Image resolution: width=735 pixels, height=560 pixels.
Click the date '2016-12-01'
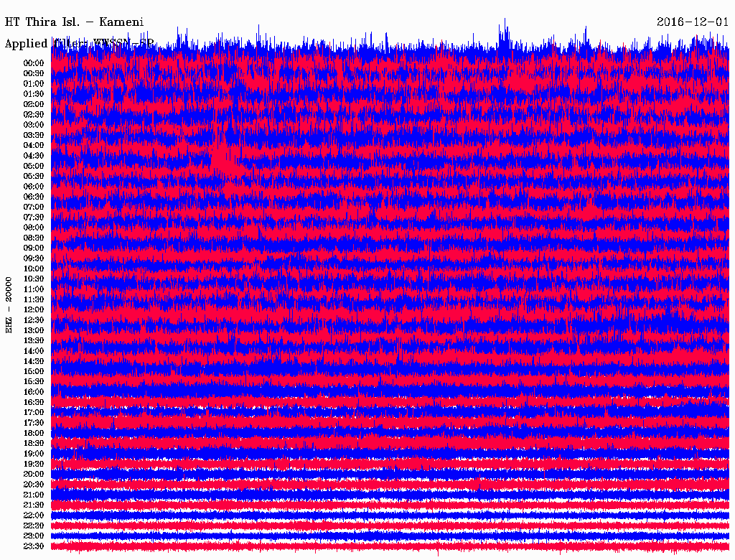[693, 22]
